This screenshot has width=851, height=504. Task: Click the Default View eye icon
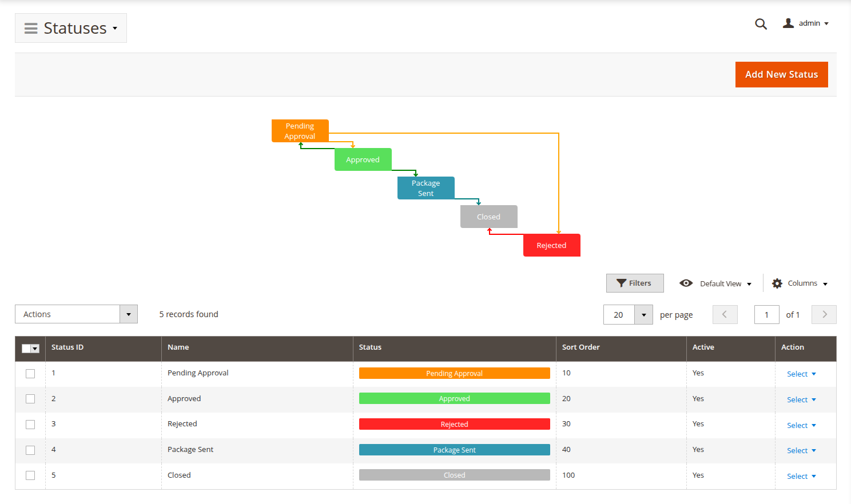(x=686, y=283)
